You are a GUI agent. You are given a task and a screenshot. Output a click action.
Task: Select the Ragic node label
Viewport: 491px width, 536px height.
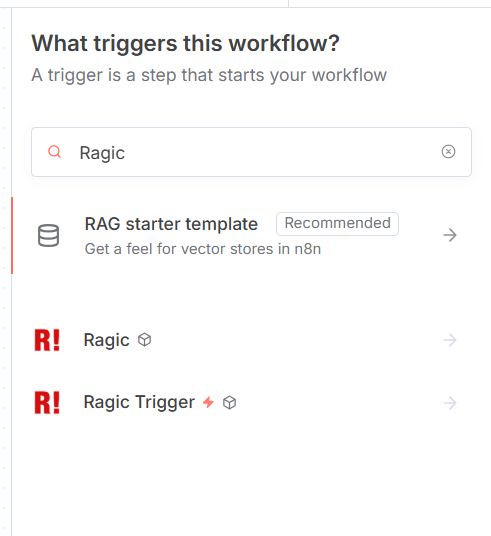click(106, 340)
